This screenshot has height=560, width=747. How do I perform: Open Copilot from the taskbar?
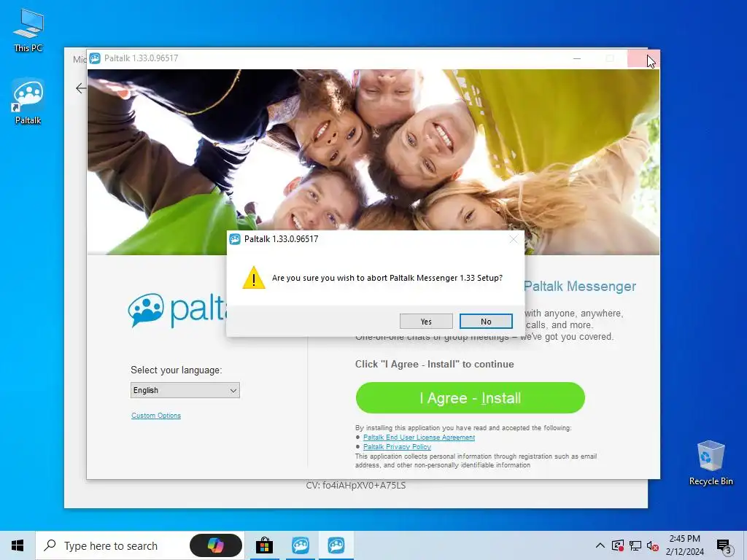coord(216,545)
